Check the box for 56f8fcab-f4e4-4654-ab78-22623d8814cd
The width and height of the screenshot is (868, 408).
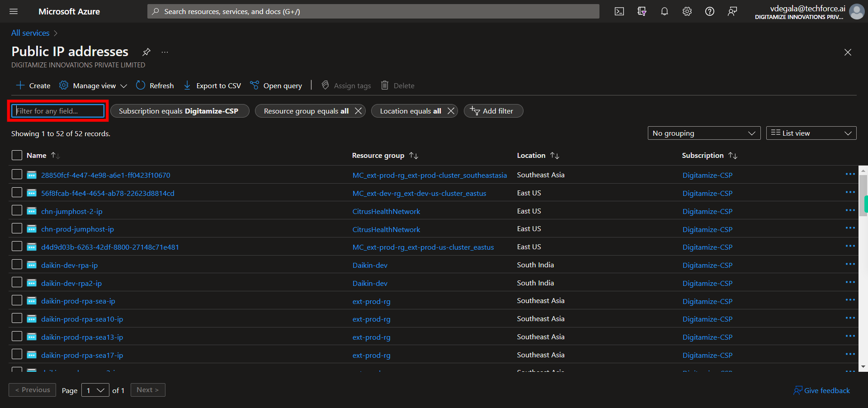pyautogui.click(x=17, y=192)
